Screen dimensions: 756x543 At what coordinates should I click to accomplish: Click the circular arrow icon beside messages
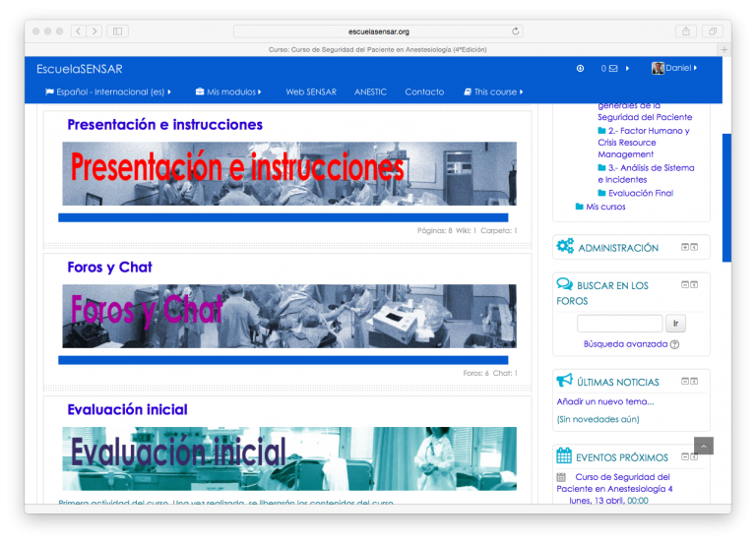(x=580, y=69)
